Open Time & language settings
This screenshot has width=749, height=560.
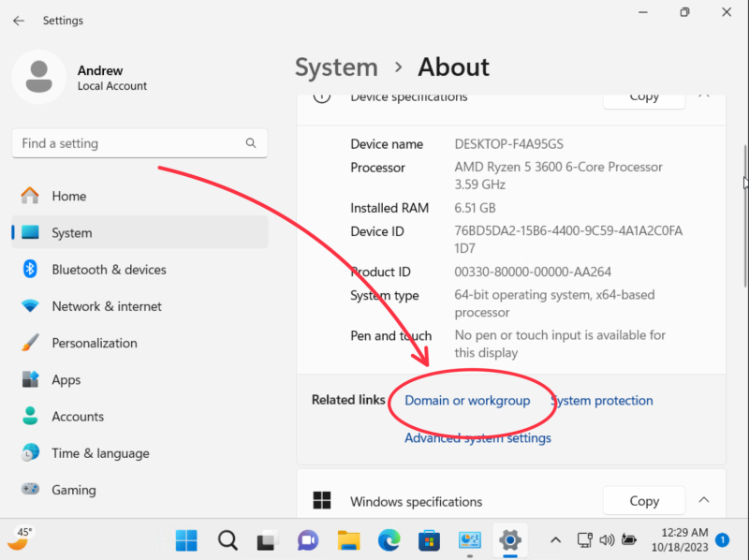(97, 452)
